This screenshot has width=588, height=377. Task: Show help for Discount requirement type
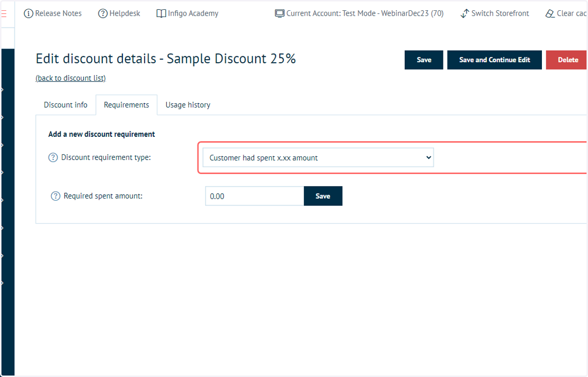(53, 158)
